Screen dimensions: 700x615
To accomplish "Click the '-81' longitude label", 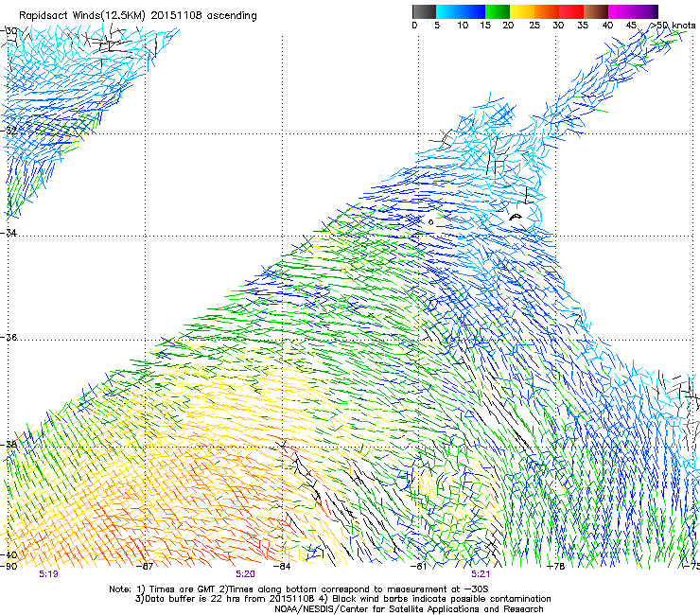I will tap(419, 567).
